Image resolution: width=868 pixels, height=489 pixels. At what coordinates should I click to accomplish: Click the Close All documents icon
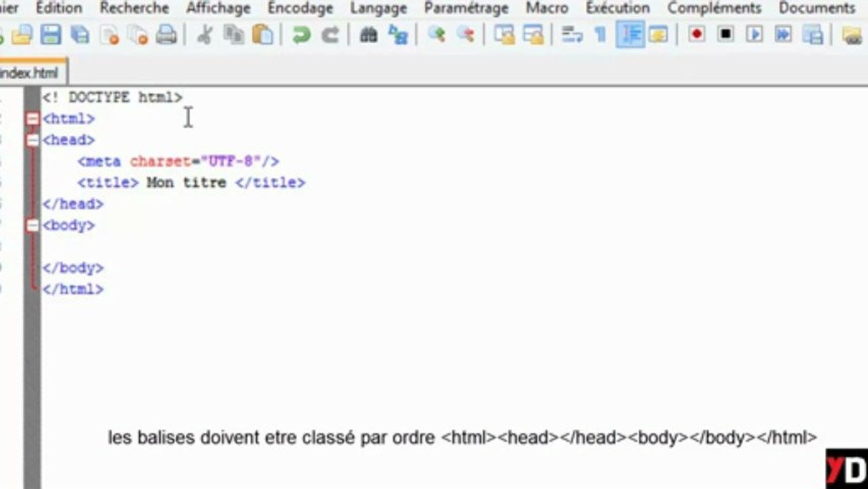tap(138, 34)
